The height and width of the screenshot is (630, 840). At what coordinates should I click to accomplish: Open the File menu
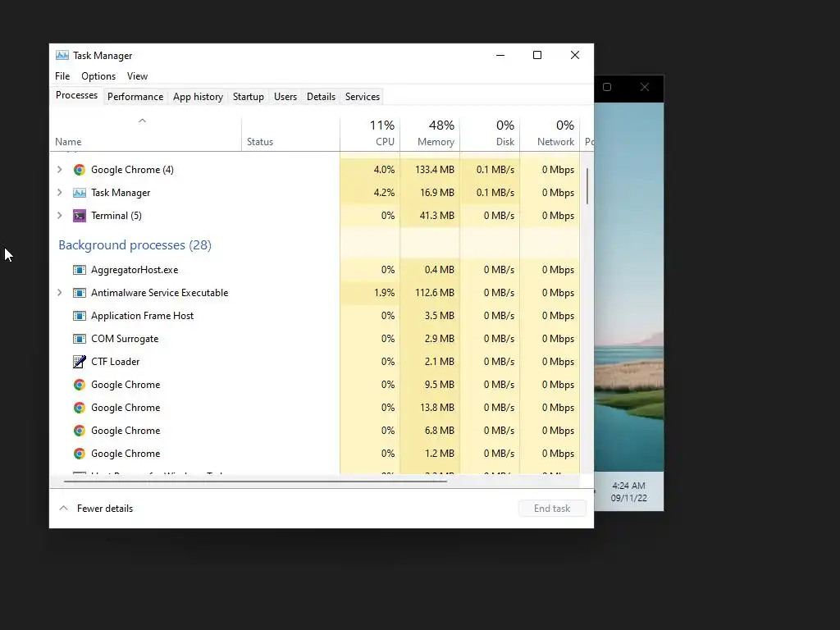click(62, 76)
